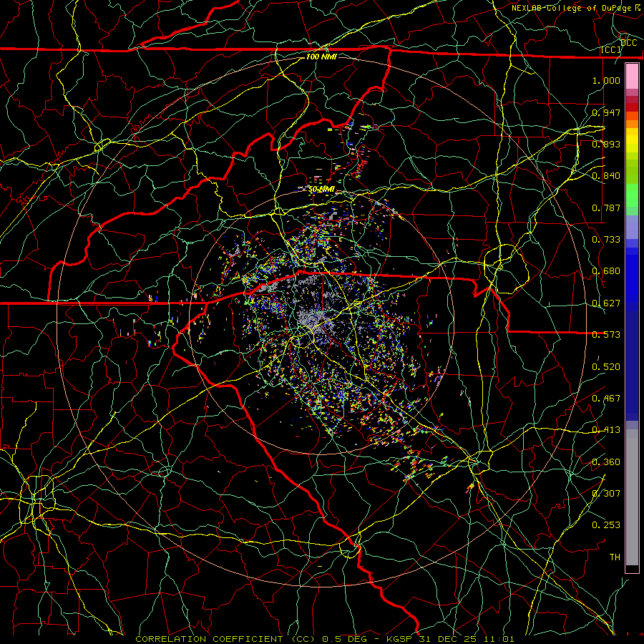
Task: Pick the dark navy color bar segment
Action: (632, 366)
